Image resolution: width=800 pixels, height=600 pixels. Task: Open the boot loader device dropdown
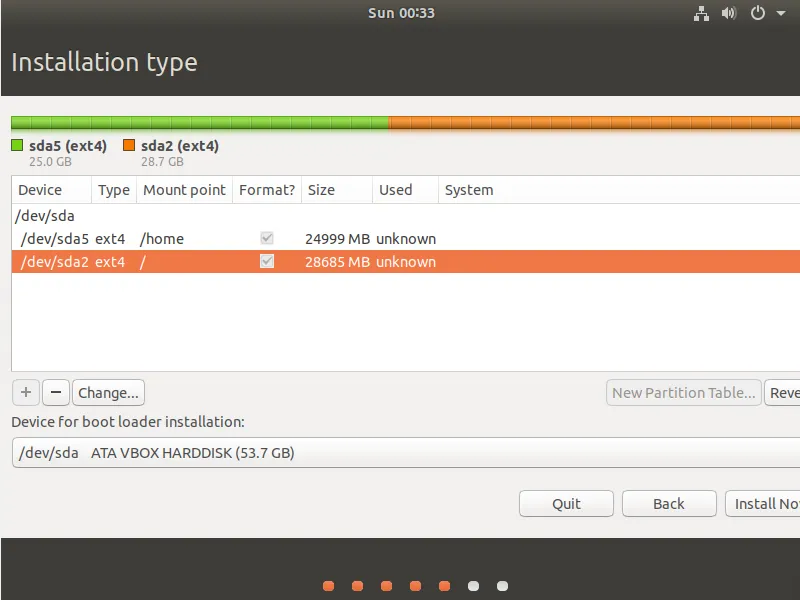(x=400, y=452)
